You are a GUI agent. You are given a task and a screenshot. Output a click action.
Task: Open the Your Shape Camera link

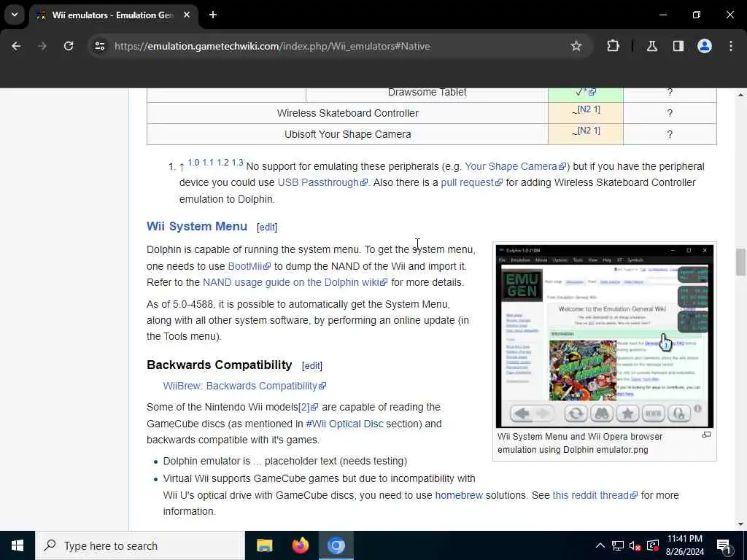click(x=515, y=167)
